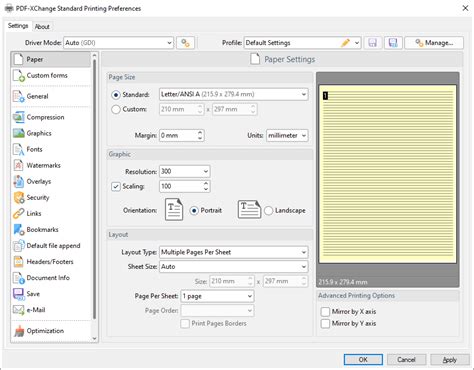Click the Cancel button
Screen dimensions: 474x370
pos(406,360)
